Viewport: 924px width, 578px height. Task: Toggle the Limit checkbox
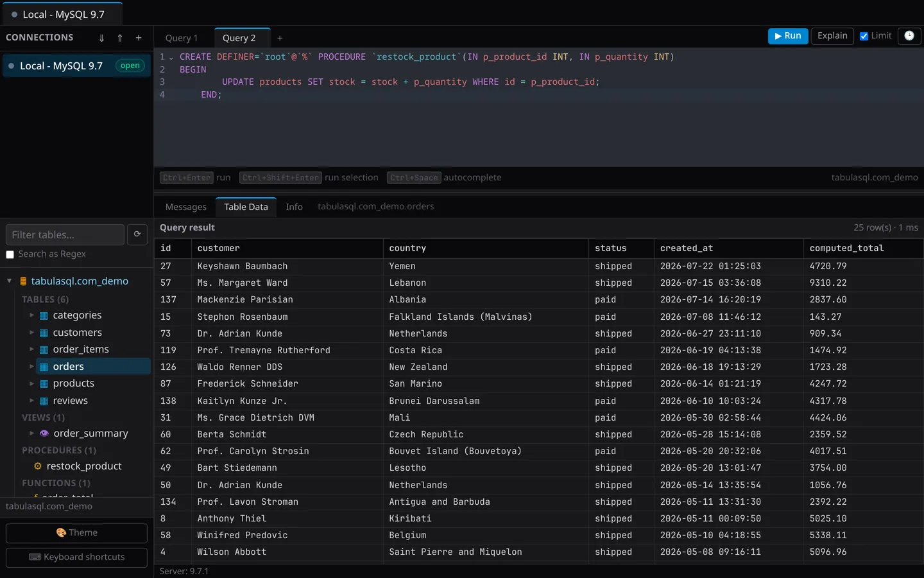[x=864, y=36]
